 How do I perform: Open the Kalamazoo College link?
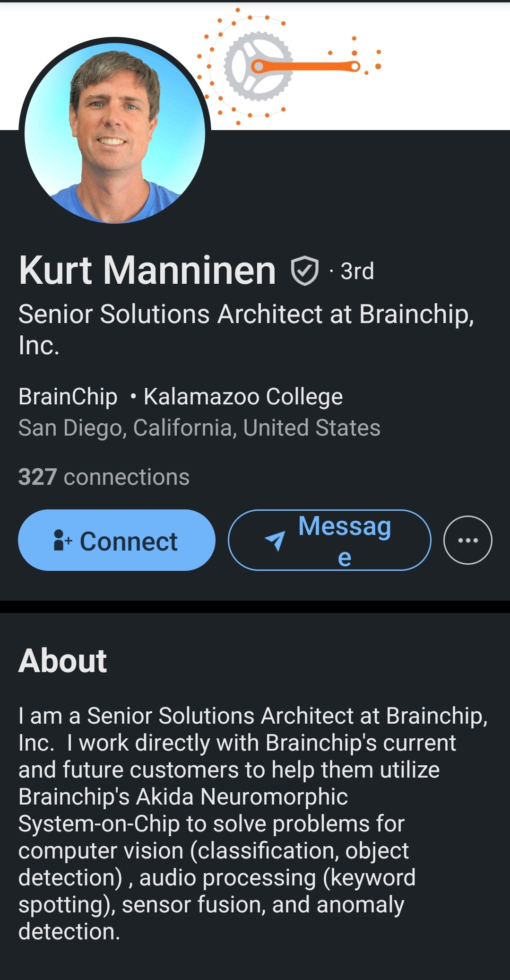coord(243,396)
